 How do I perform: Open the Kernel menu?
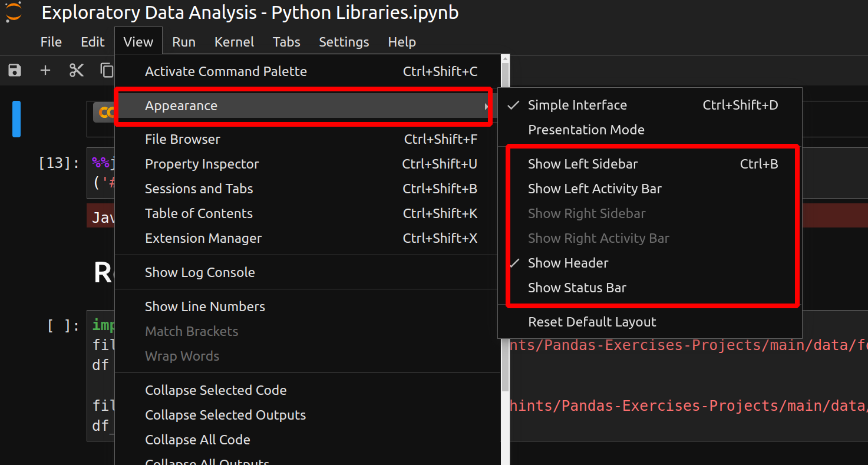(234, 41)
